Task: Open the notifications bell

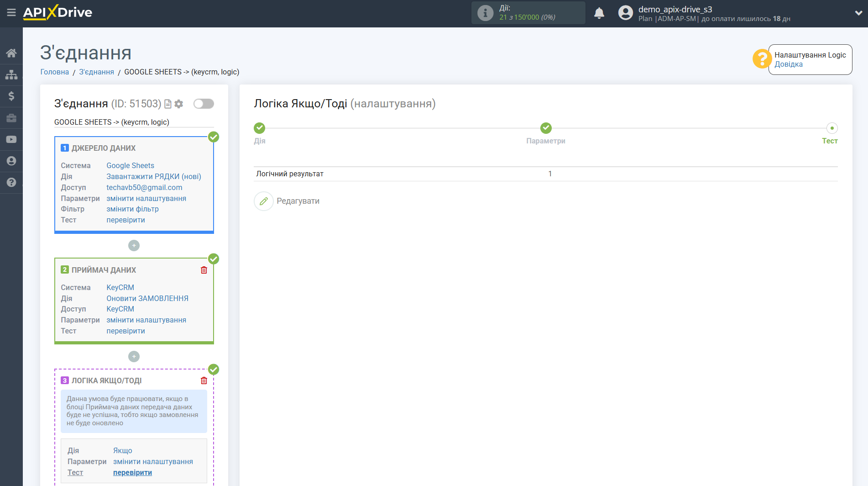Action: tap(599, 13)
